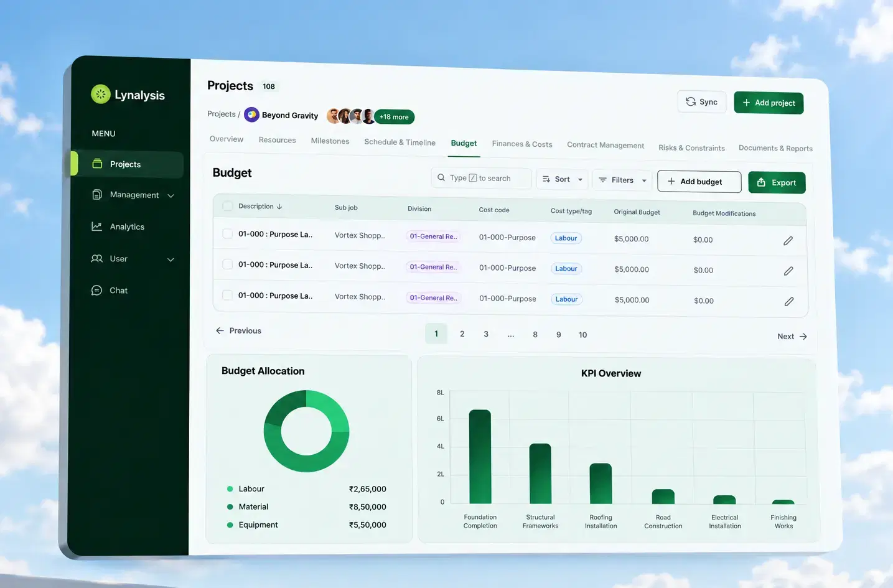This screenshot has width=893, height=588.
Task: Click the Labour legend color dot
Action: (x=230, y=489)
